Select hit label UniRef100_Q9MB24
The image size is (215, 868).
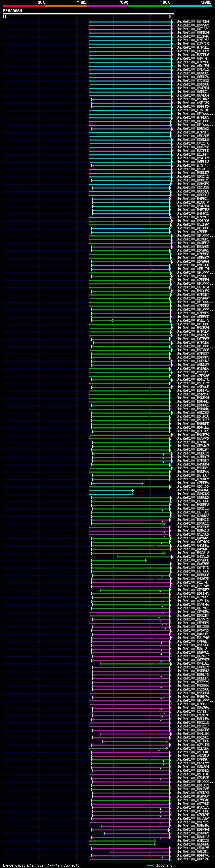click(193, 33)
